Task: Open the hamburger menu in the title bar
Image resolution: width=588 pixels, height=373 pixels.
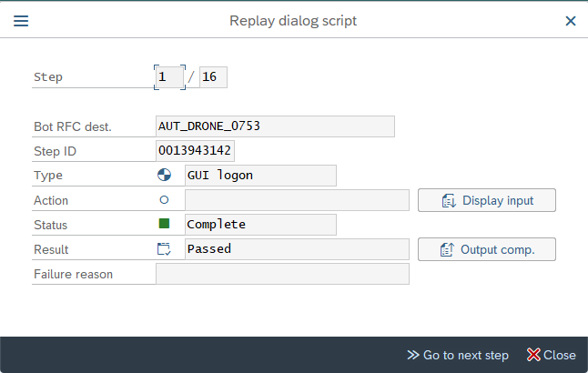Action: 20,20
